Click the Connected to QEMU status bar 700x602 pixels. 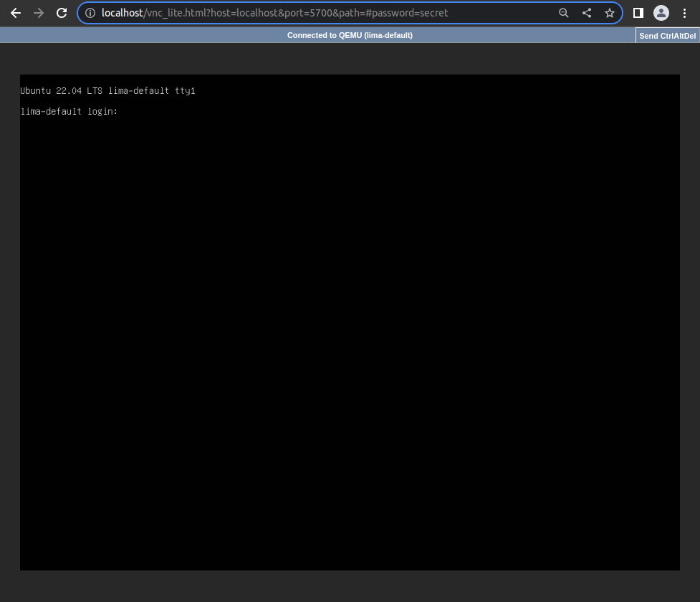coord(350,35)
